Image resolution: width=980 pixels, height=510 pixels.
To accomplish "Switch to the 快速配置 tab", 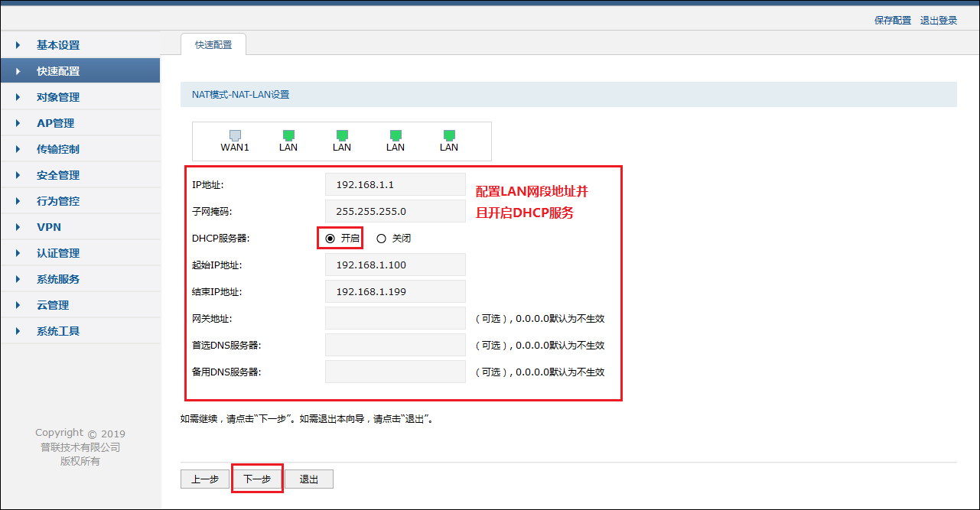I will click(213, 44).
